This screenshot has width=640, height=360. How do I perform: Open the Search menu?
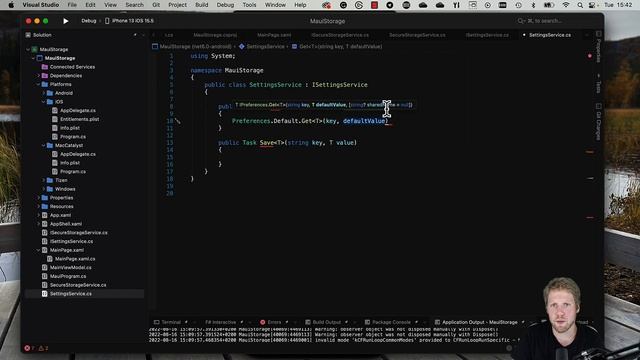click(x=134, y=5)
